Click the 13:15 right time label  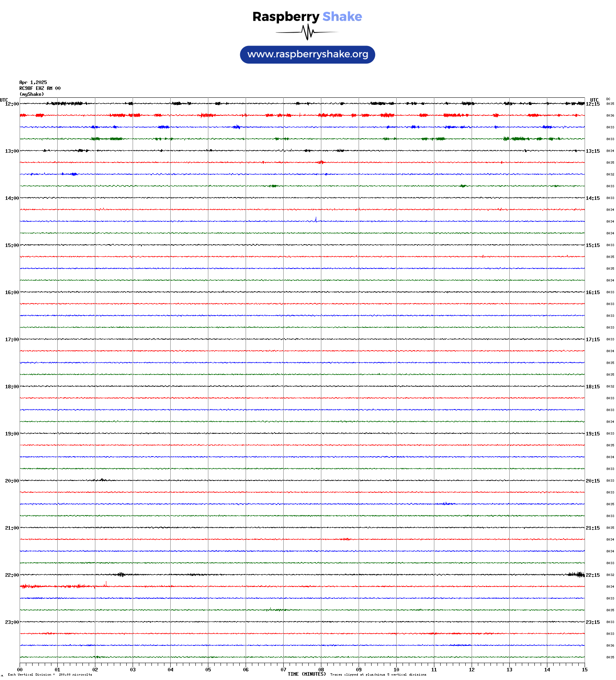click(x=593, y=151)
